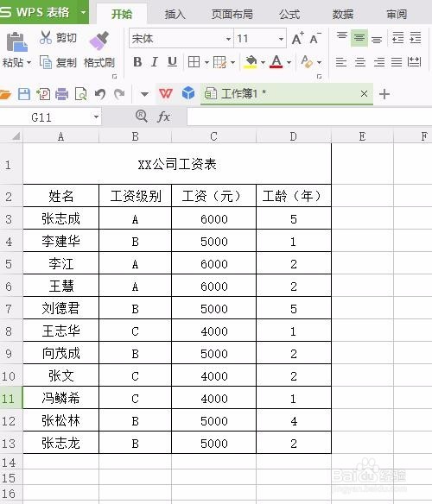The image size is (432, 504).
Task: Open the WPS 表格 application menu arrow
Action: (x=83, y=13)
